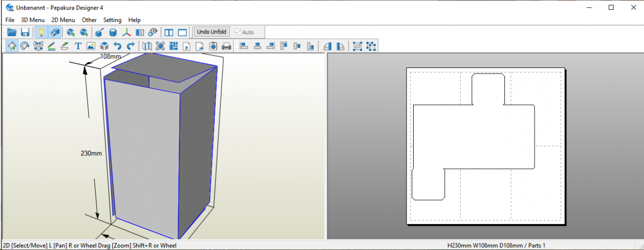Click the export page with arrow icon
The width and height of the screenshot is (644, 250).
click(x=200, y=46)
